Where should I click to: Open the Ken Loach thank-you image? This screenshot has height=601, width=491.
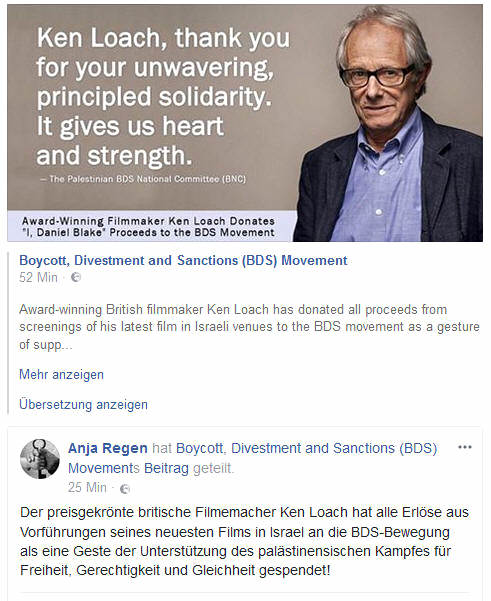click(245, 123)
